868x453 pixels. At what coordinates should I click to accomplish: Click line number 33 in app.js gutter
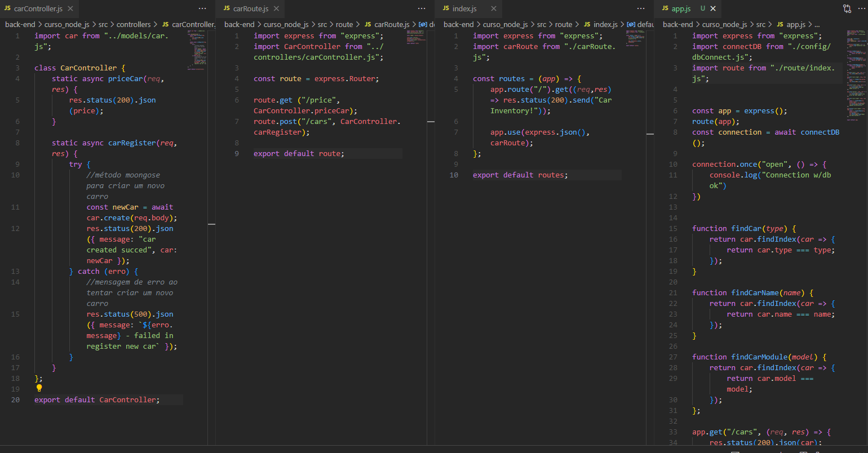673,432
